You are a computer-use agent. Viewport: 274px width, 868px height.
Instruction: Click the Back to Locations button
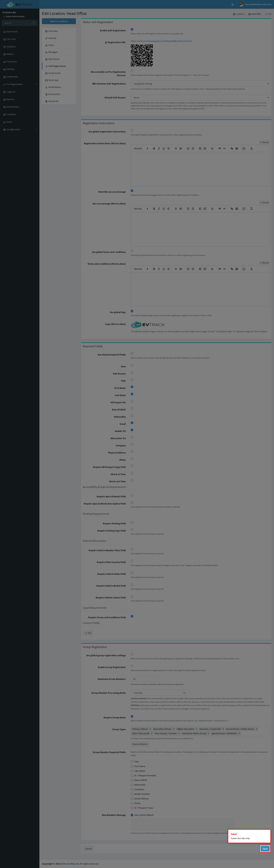(59, 21)
